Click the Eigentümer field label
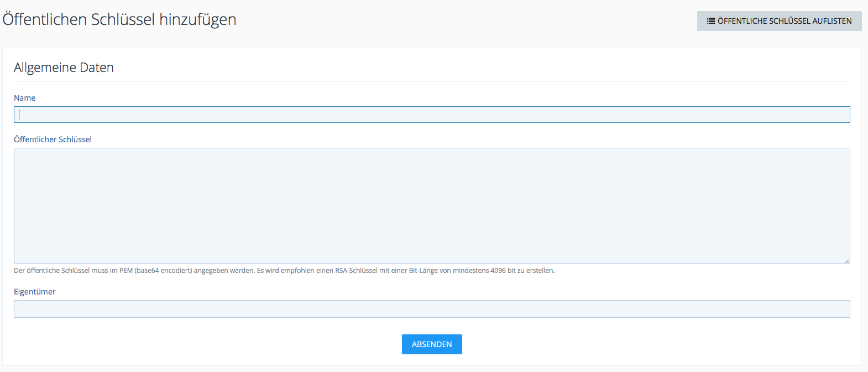Viewport: 868px width, 372px height. (x=34, y=292)
